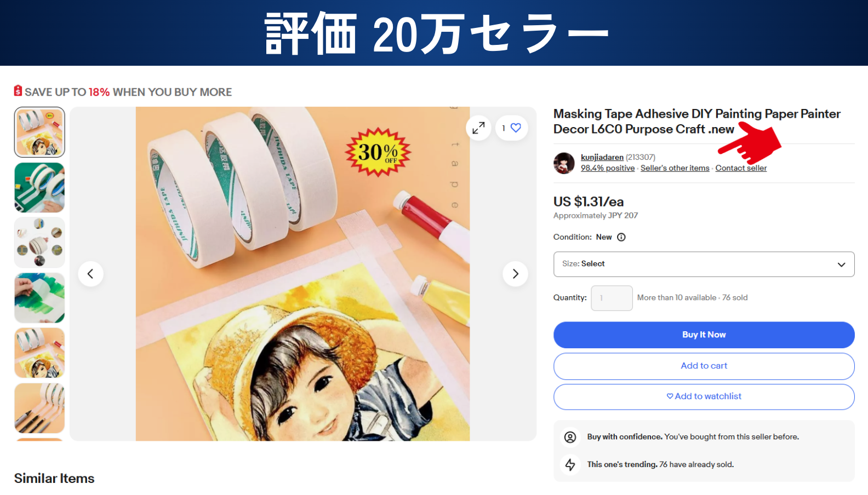This screenshot has height=495, width=868.
Task: Show the previous product image
Action: click(91, 274)
